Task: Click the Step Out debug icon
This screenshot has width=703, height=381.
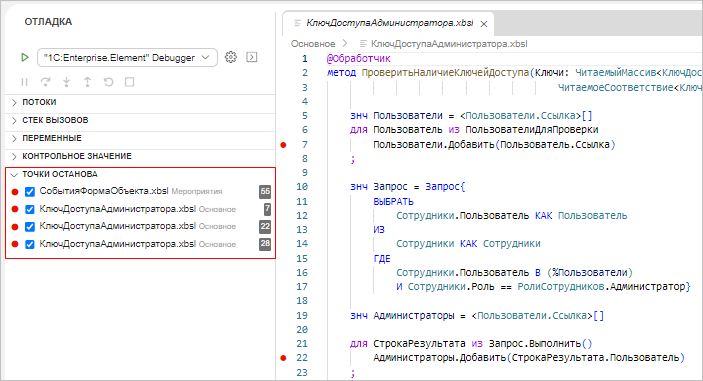Action: [x=87, y=82]
